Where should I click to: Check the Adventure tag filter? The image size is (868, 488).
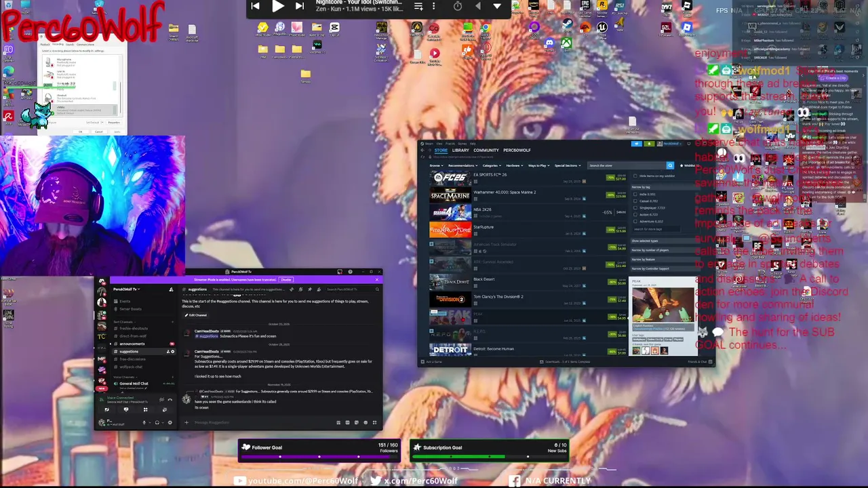pos(635,221)
